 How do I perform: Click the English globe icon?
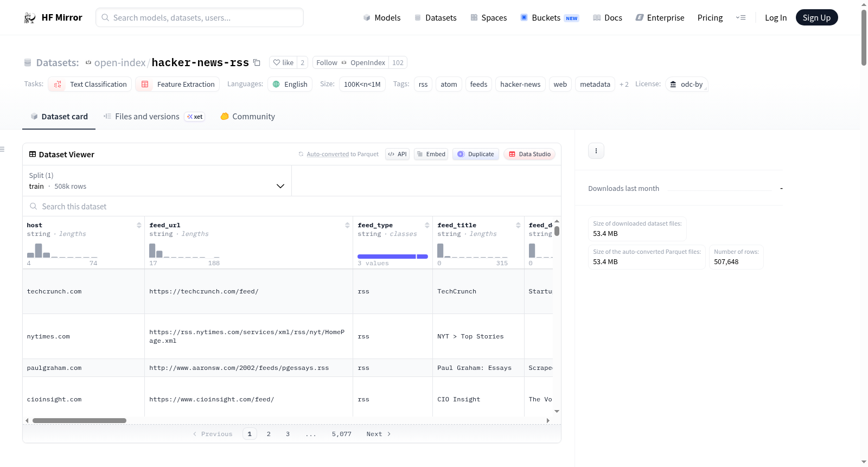(276, 85)
